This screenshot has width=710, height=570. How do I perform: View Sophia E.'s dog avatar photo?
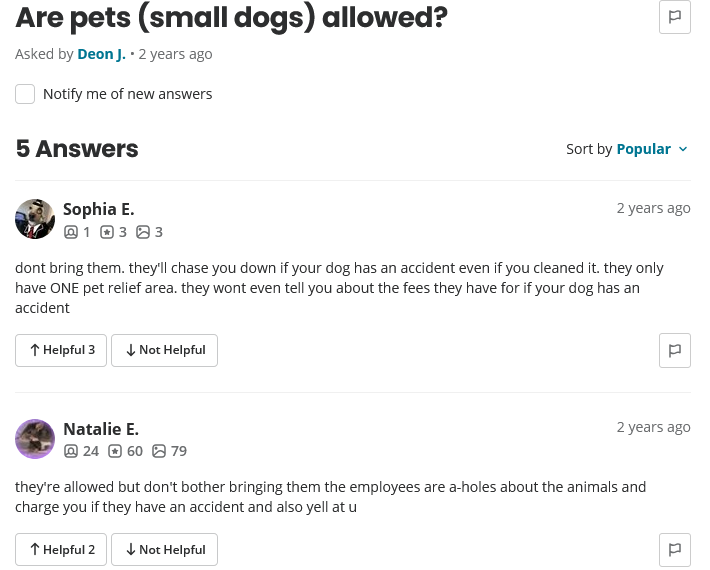35,219
